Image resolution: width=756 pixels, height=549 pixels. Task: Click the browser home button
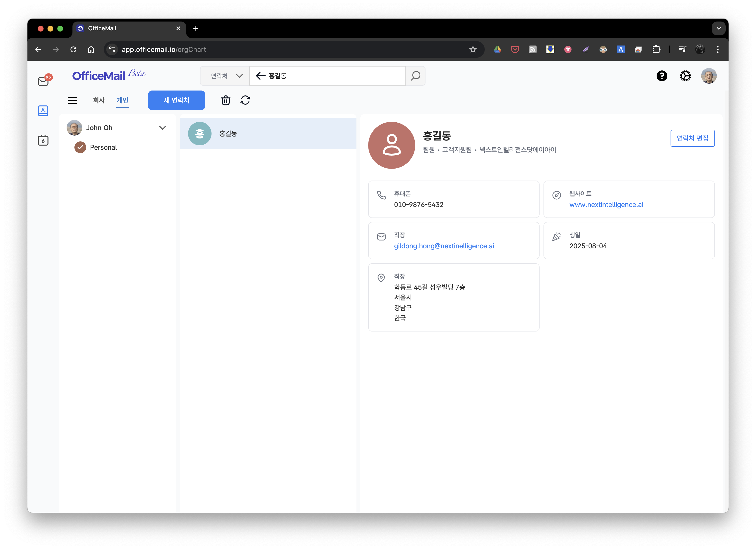(91, 50)
